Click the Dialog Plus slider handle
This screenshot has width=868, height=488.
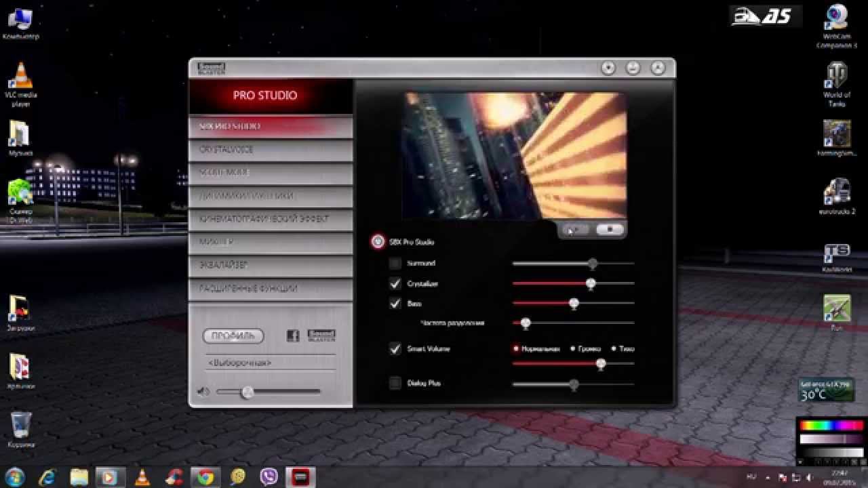[574, 384]
